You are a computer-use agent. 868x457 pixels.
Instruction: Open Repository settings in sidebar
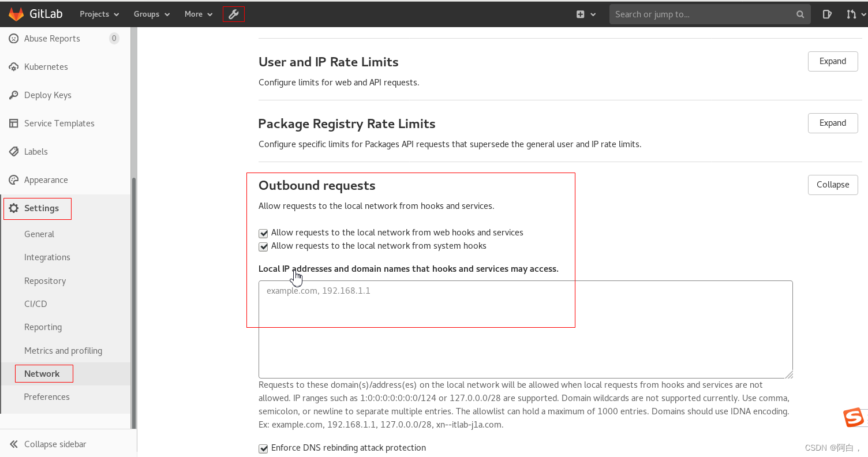(x=45, y=281)
